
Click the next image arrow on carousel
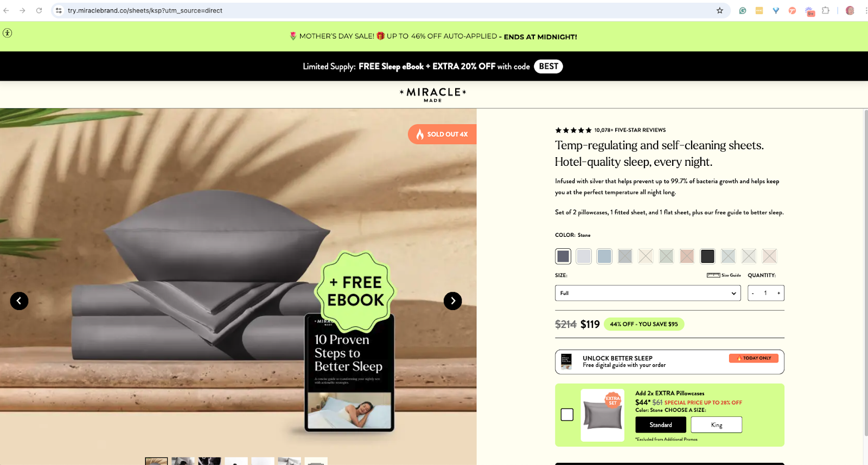pyautogui.click(x=452, y=301)
